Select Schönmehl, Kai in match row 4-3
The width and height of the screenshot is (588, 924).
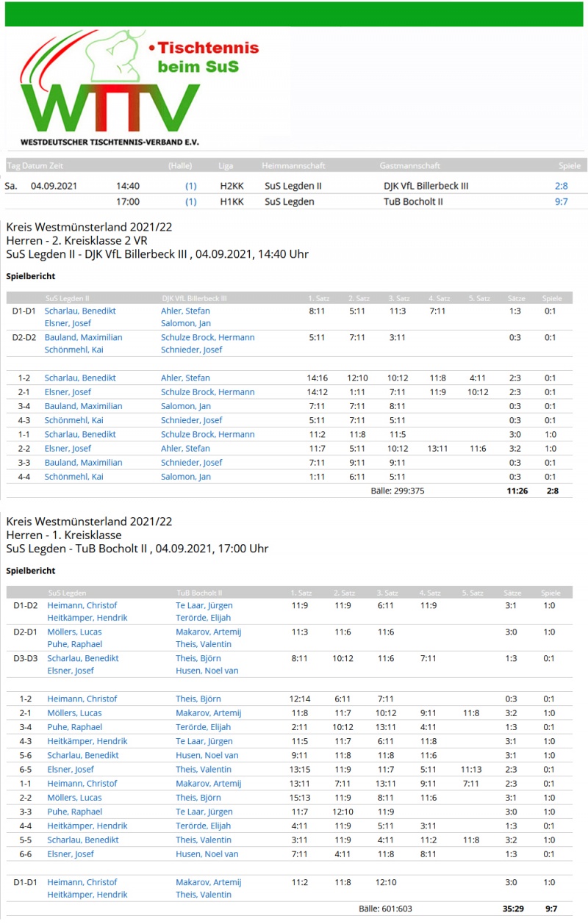coord(73,420)
